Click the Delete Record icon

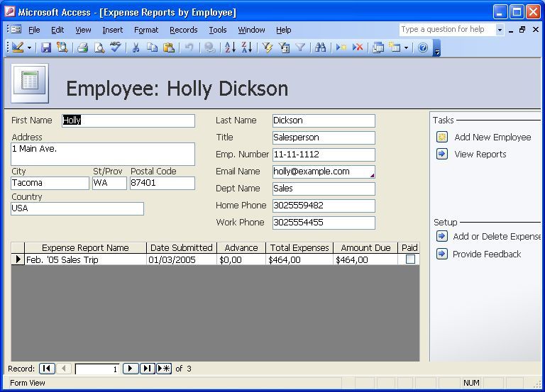(x=358, y=47)
